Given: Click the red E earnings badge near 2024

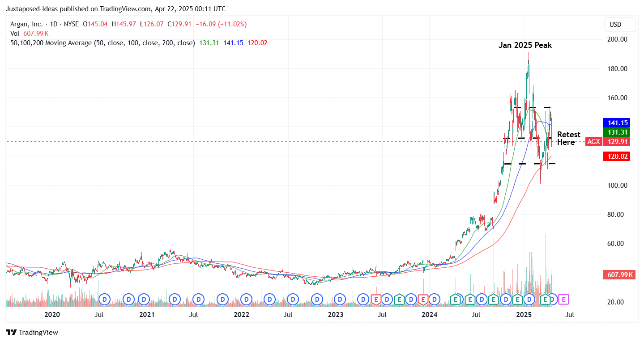Looking at the screenshot, I should 423,300.
